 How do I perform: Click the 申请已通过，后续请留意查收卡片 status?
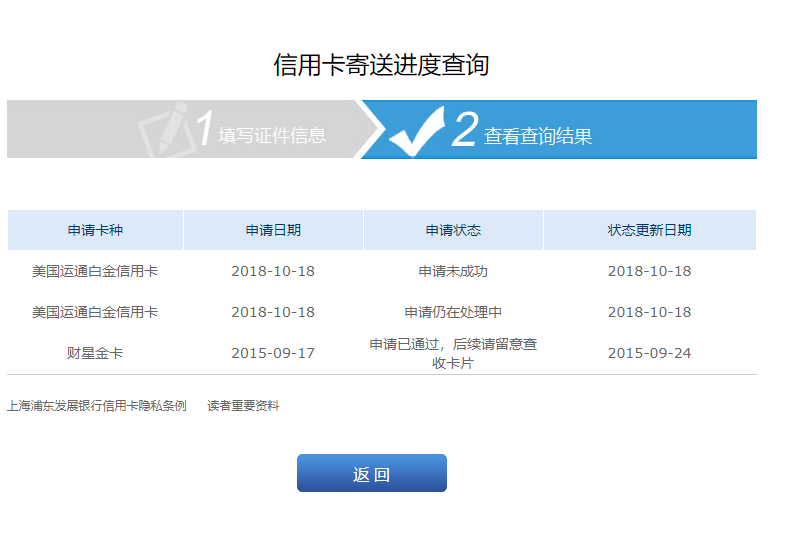(453, 353)
